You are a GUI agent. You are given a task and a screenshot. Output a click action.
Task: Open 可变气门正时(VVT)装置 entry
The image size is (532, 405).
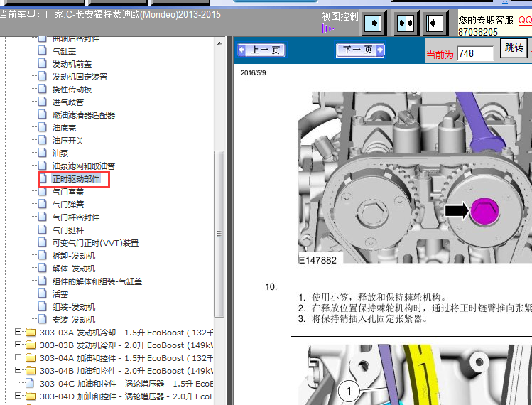[95, 243]
